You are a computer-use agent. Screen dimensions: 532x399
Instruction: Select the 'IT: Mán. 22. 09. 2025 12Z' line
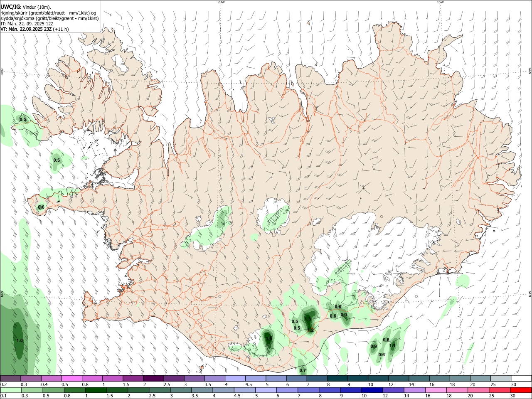tap(27, 24)
